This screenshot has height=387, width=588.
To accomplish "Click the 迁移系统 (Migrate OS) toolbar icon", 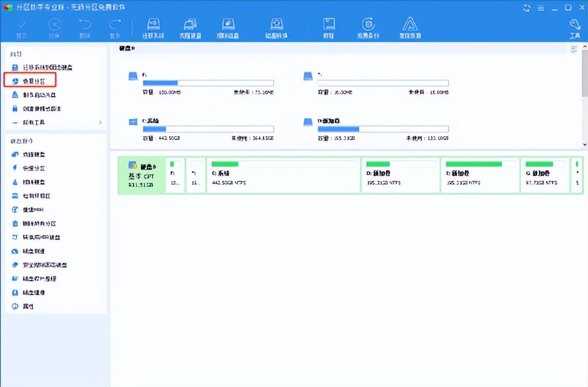I will (x=153, y=28).
